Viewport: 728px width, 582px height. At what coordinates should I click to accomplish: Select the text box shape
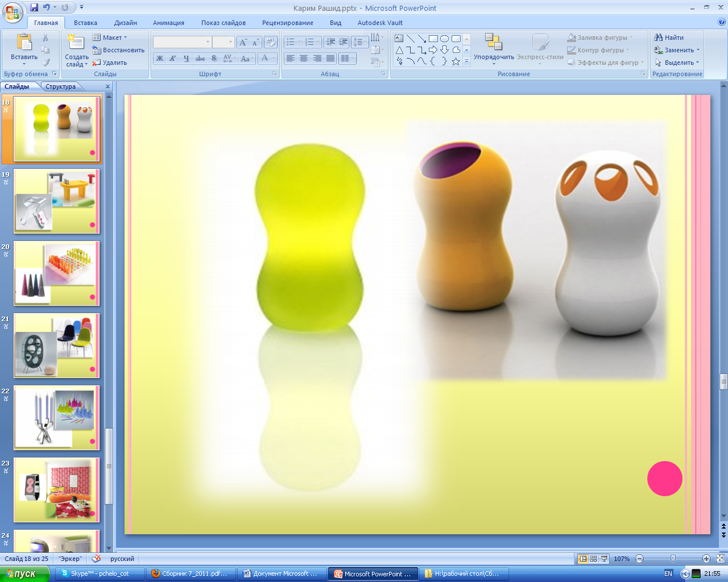pyautogui.click(x=399, y=39)
